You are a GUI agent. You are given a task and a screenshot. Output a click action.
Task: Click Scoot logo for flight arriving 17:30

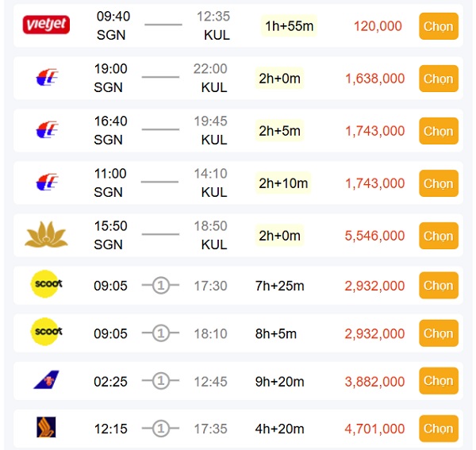click(47, 284)
